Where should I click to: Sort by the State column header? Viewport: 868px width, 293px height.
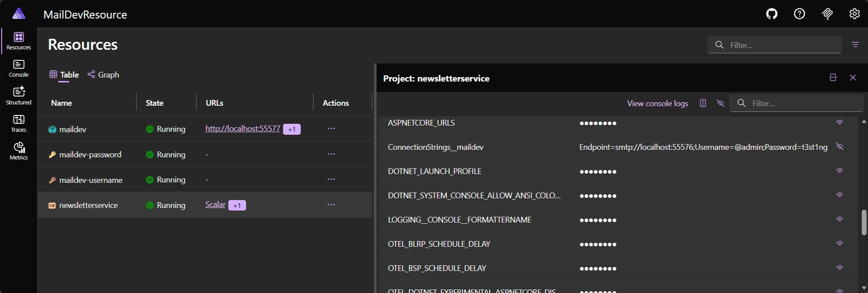154,103
